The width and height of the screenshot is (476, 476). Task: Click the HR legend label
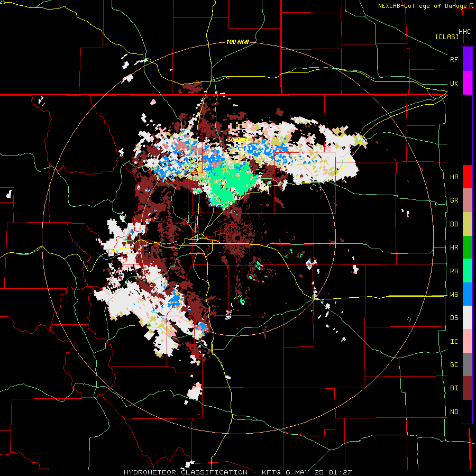(454, 248)
